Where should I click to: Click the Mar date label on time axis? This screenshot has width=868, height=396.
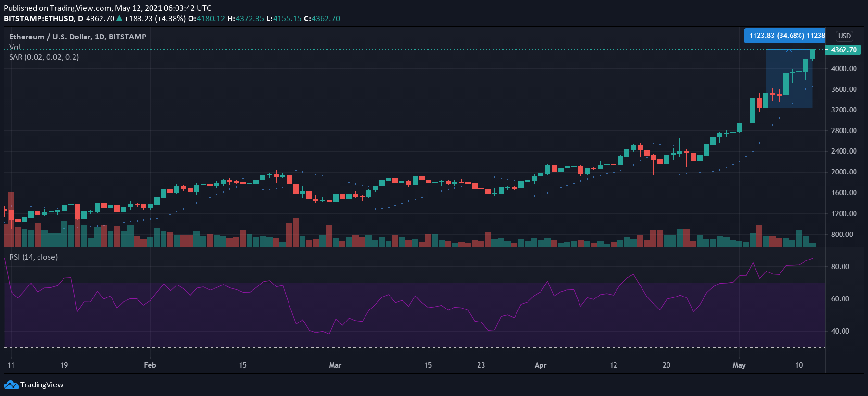pos(335,365)
